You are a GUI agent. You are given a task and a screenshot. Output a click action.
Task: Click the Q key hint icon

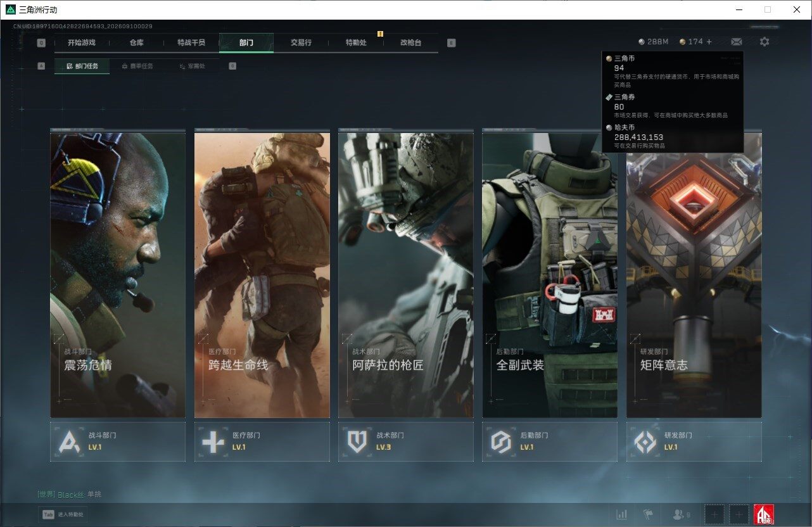tap(41, 43)
